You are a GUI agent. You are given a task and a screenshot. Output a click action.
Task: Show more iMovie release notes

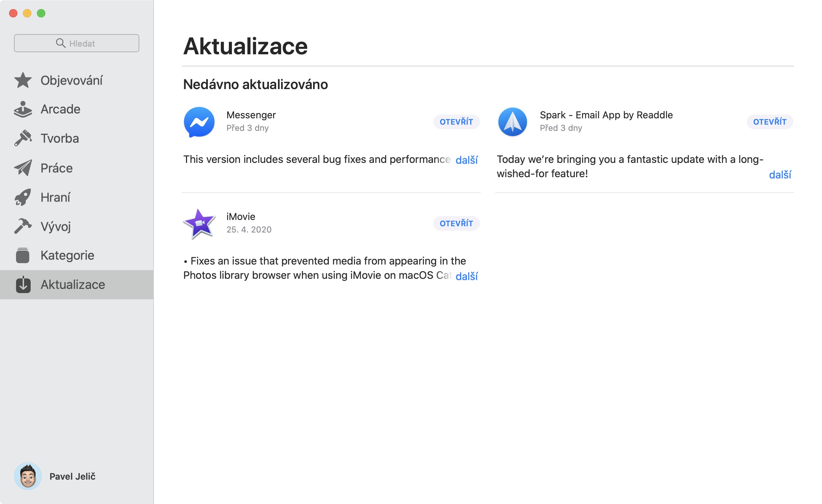pyautogui.click(x=466, y=276)
